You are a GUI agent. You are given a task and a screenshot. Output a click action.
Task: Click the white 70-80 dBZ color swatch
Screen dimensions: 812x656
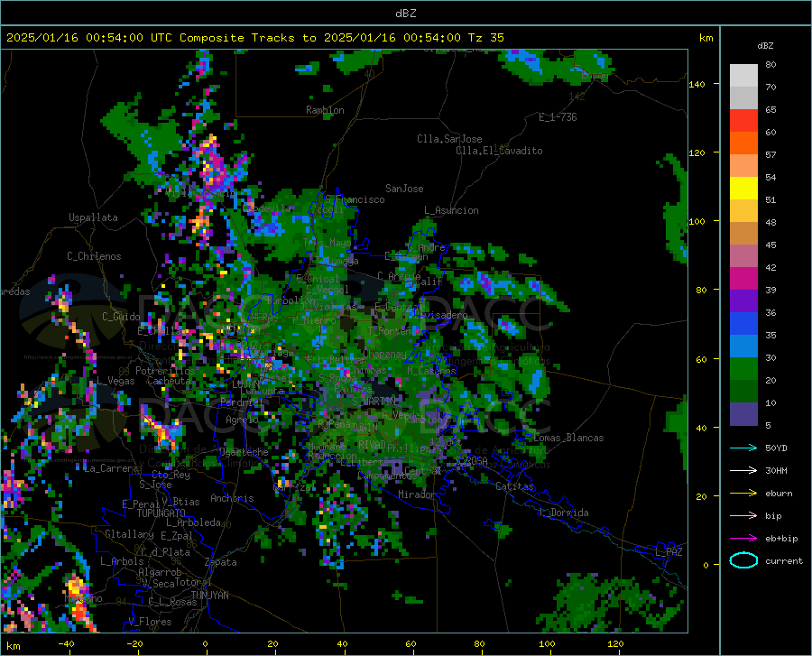[x=743, y=75]
